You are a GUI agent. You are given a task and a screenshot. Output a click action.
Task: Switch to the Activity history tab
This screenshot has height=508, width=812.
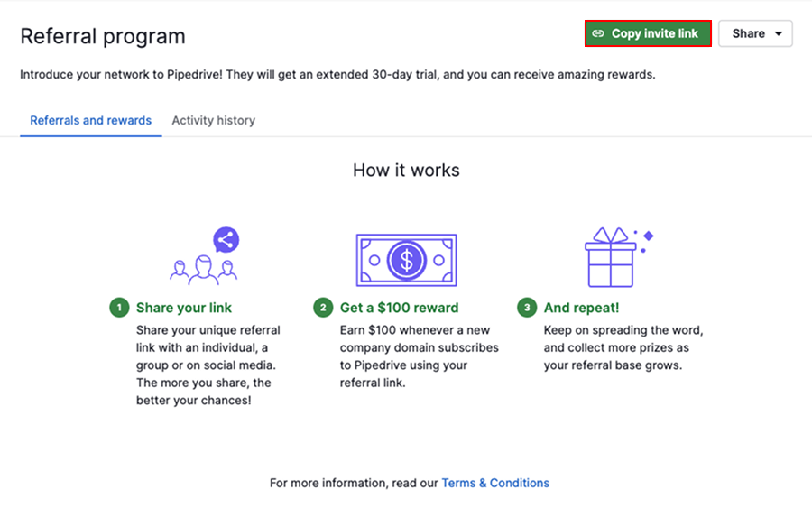[213, 120]
